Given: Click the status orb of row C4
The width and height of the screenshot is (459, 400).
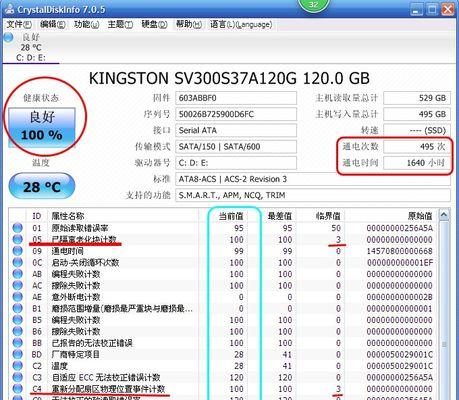Looking at the screenshot, I should 17,389.
